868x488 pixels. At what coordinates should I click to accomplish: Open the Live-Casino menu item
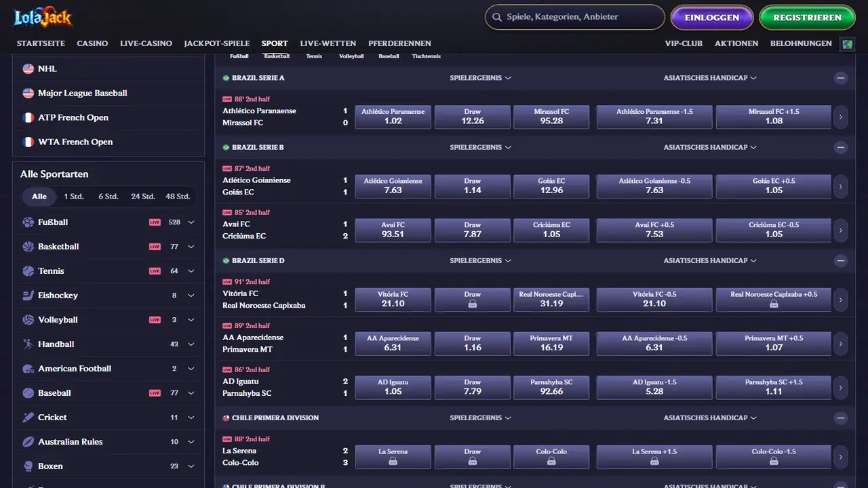(x=146, y=43)
